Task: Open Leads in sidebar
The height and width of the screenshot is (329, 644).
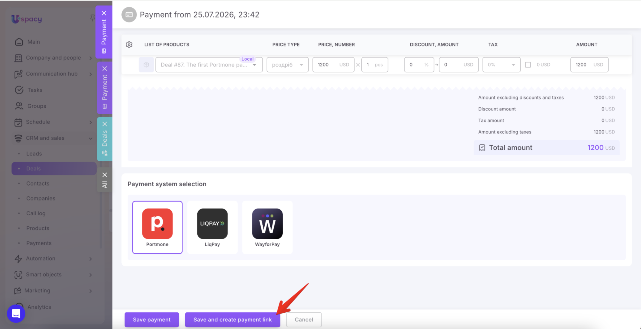Action: pyautogui.click(x=34, y=154)
